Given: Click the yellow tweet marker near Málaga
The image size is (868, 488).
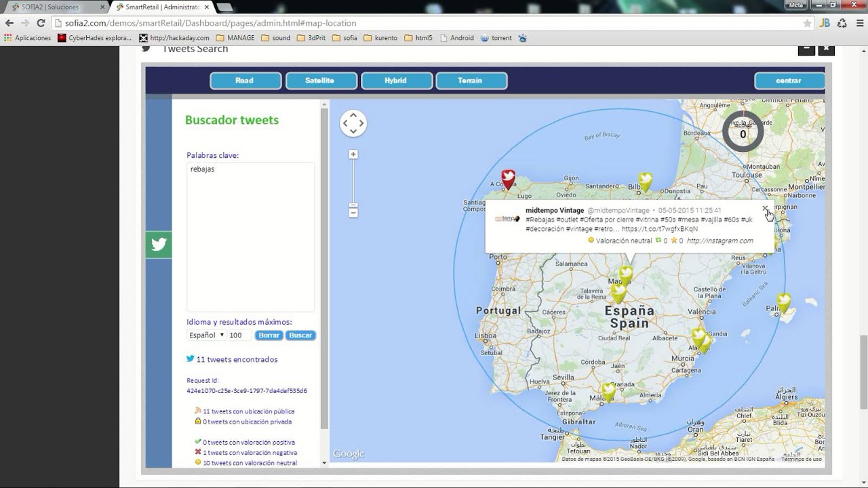Looking at the screenshot, I should [x=608, y=392].
